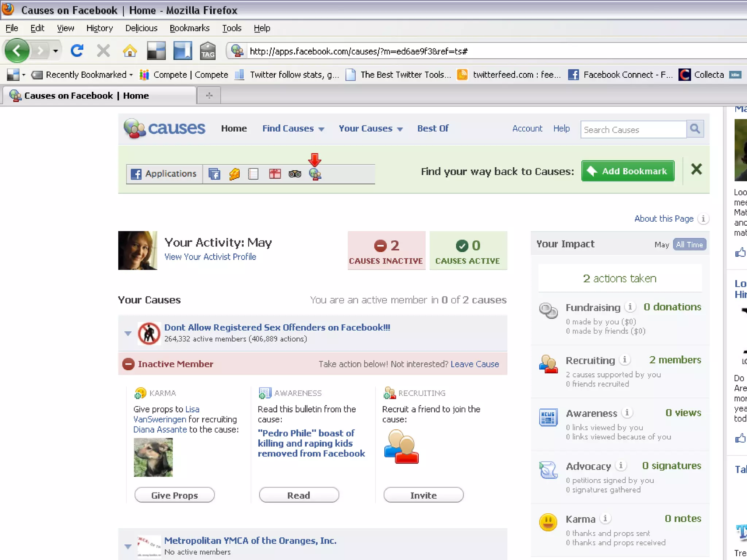Viewport: 747px width, 560px height.
Task: Expand the Metropolitan YMCA cause section
Action: pos(128,546)
